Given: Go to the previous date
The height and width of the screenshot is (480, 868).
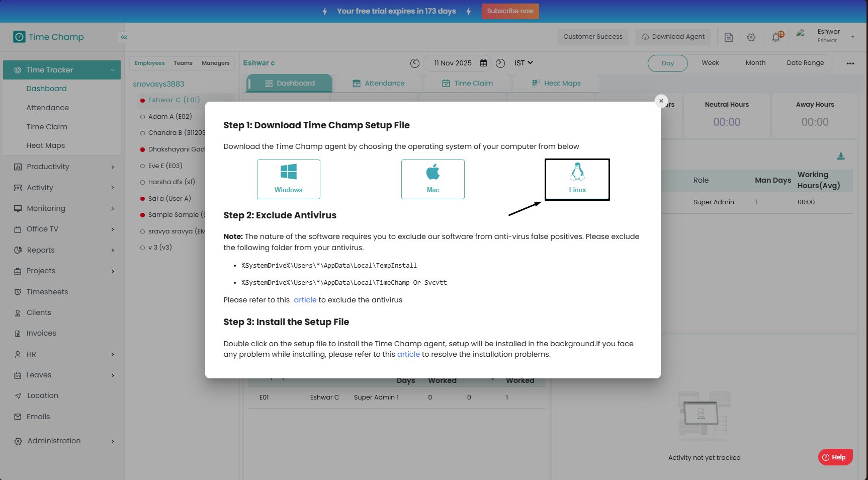Looking at the screenshot, I should point(415,63).
